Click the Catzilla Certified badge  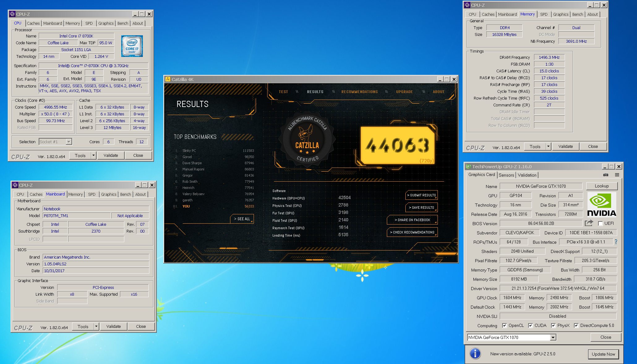tap(307, 139)
